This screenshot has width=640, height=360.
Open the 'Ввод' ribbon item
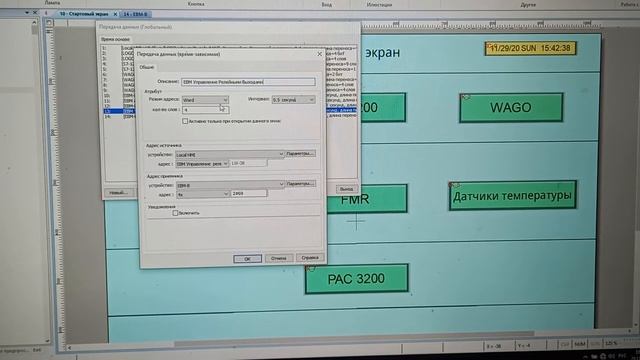[327, 5]
